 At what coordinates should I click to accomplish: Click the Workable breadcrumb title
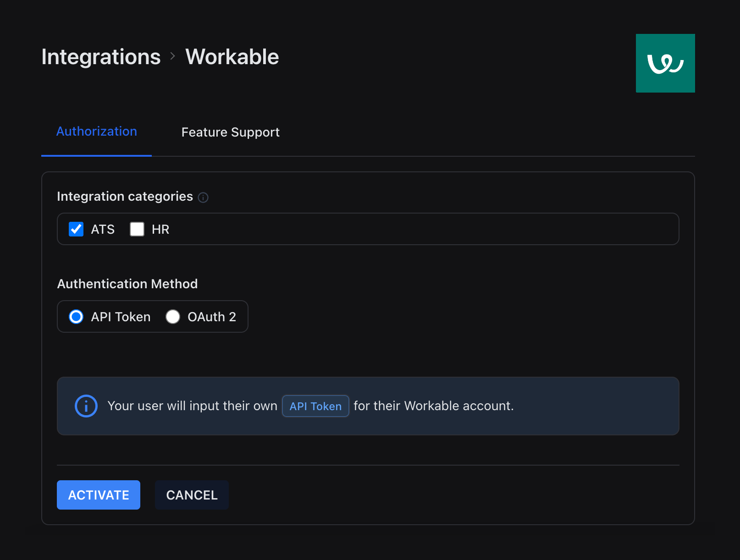tap(232, 56)
